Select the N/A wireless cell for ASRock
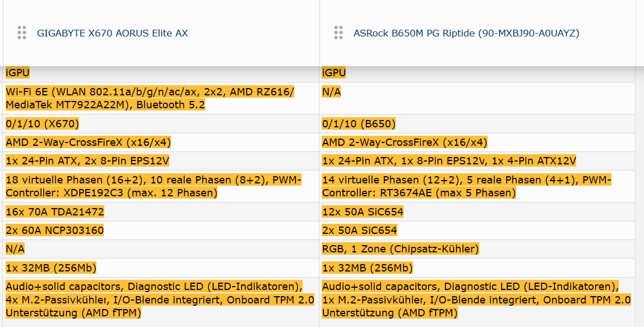The height and width of the screenshot is (327, 644). pyautogui.click(x=331, y=92)
